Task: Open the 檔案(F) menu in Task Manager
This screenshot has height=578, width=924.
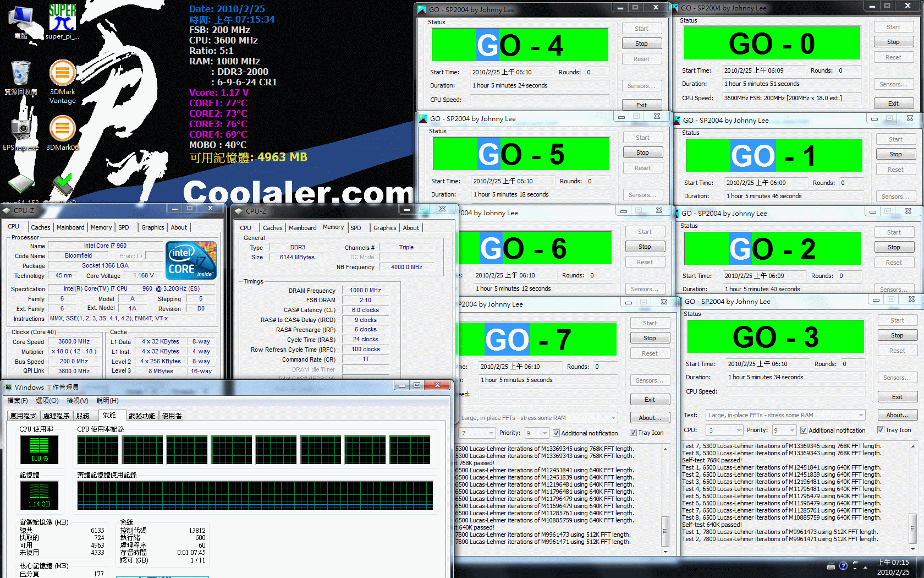Action: tap(18, 400)
